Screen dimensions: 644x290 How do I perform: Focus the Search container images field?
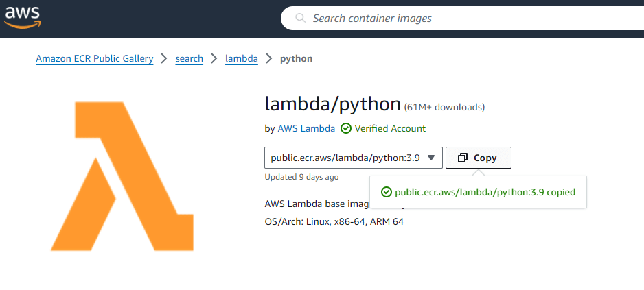click(x=467, y=19)
